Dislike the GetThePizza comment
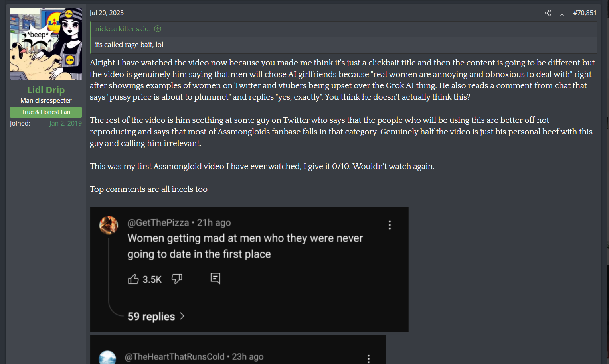The image size is (609, 364). pos(177,279)
